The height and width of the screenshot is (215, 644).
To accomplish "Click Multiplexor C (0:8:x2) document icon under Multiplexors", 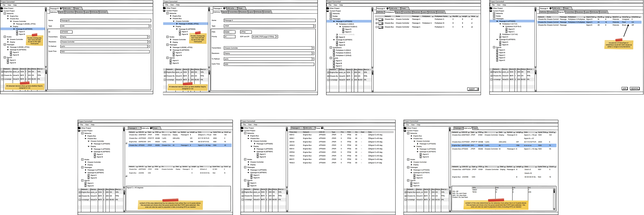I will click(334, 56).
